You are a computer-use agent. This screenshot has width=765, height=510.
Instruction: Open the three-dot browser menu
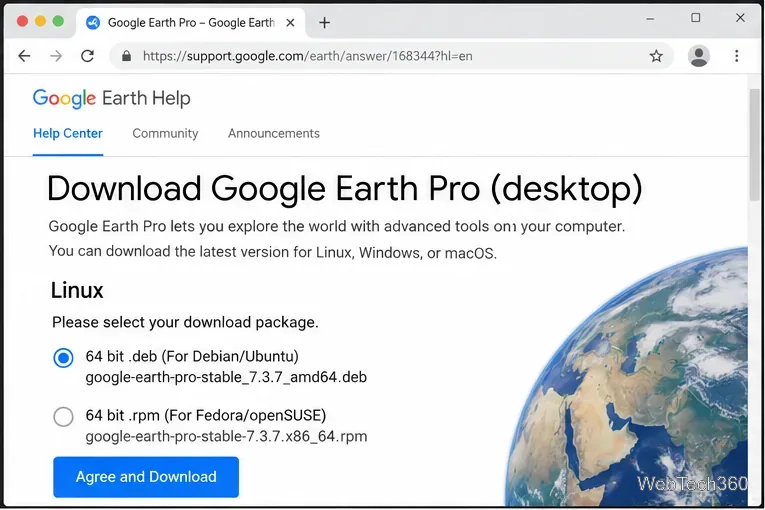737,56
